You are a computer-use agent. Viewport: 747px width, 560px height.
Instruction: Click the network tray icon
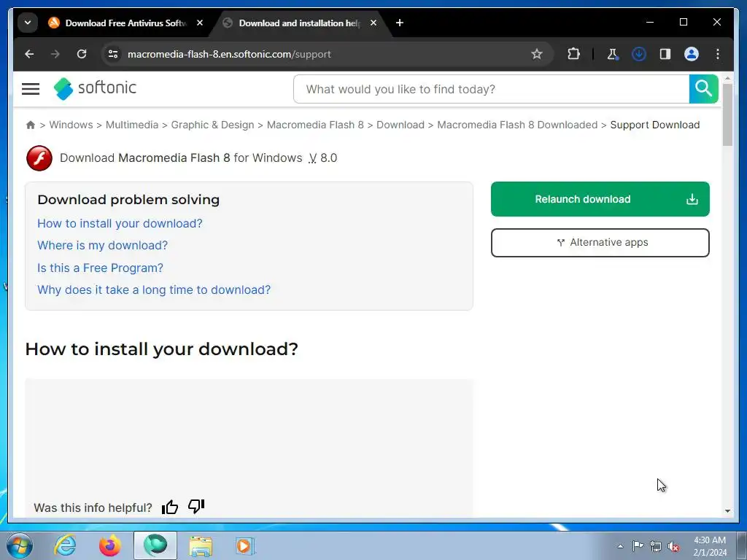[x=656, y=547]
